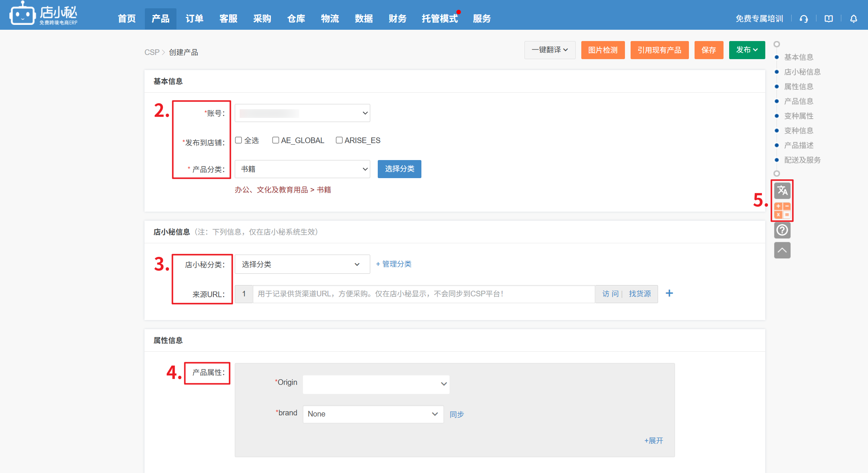
Task: Open the 账号 account dropdown
Action: click(x=302, y=113)
